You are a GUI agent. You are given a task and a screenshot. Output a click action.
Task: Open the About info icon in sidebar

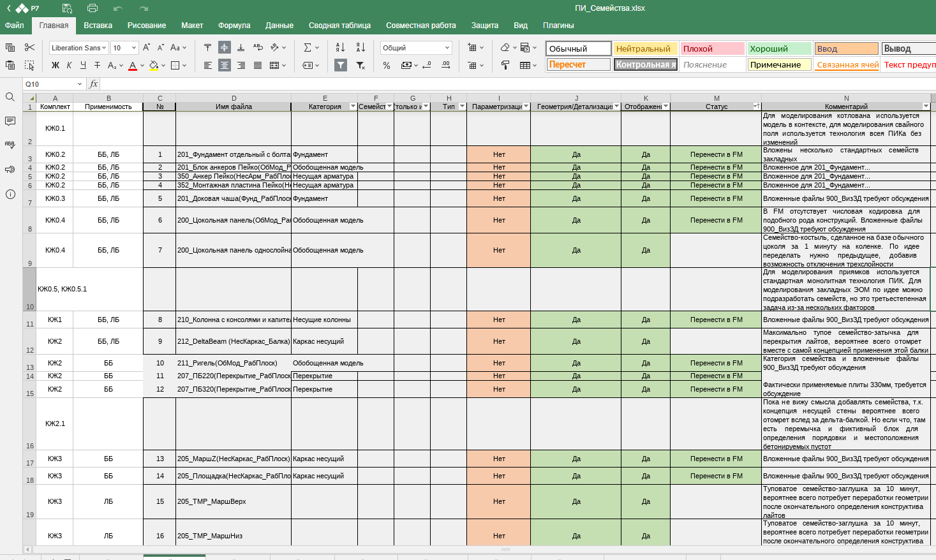(10, 195)
